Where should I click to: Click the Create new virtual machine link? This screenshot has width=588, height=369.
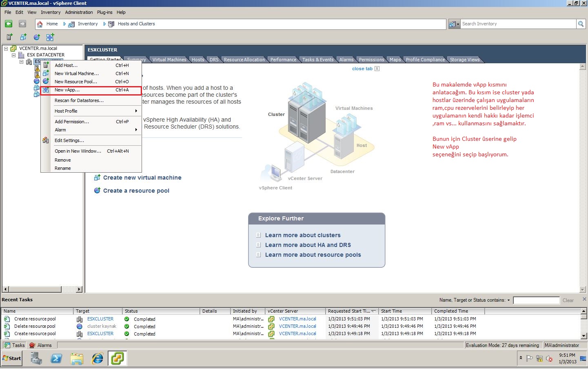tap(142, 178)
